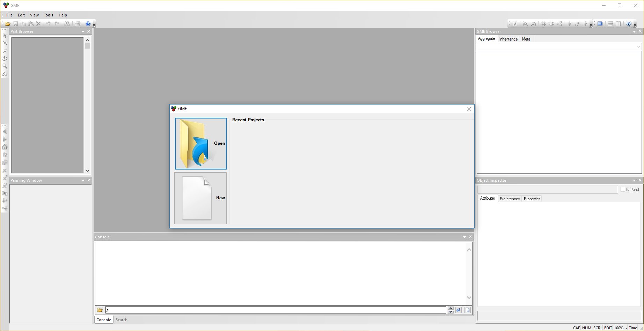Expand window layout toolbar overflow arrow
The image size is (644, 331).
[635, 26]
